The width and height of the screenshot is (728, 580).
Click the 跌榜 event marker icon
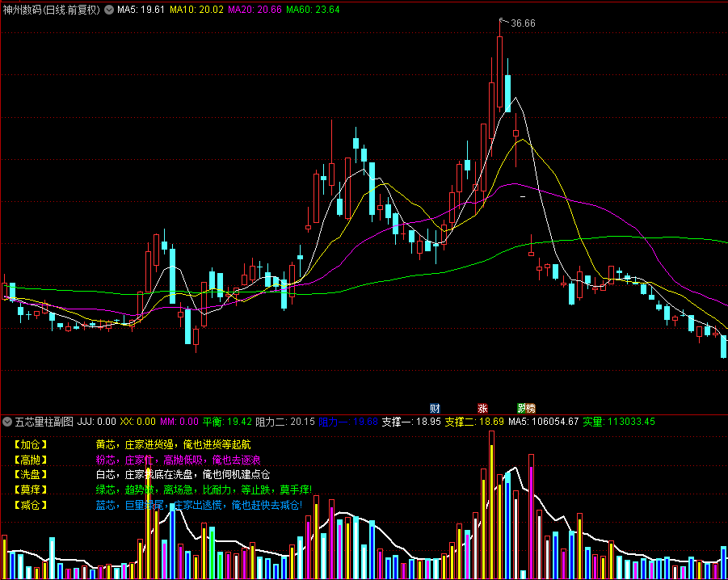pyautogui.click(x=527, y=408)
